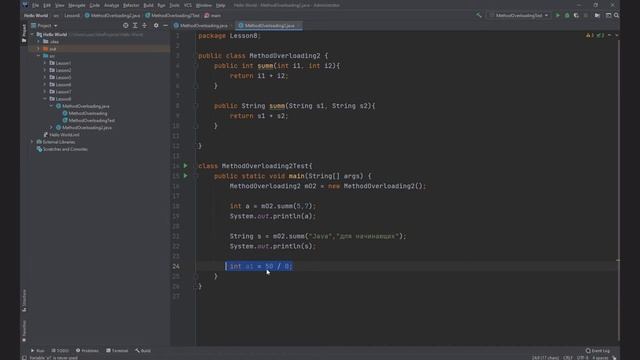Image resolution: width=640 pixels, height=360 pixels.
Task: Click Run with Coverage icon
Action: [x=576, y=16]
